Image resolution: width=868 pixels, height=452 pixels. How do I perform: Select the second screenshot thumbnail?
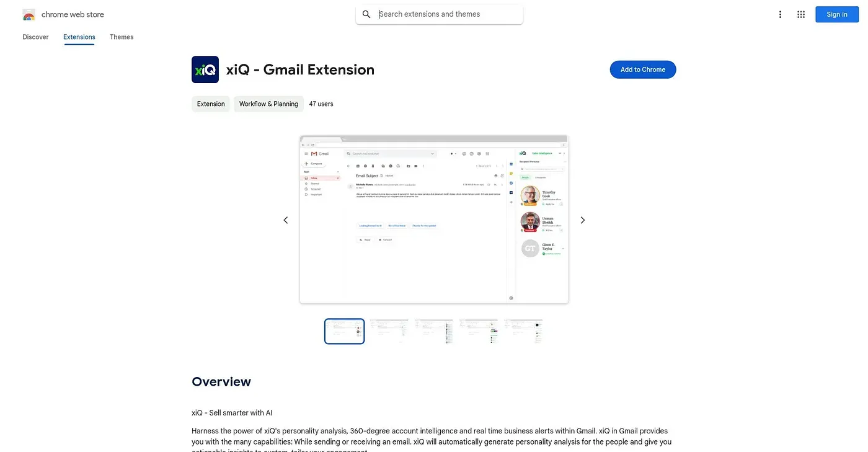tap(389, 331)
